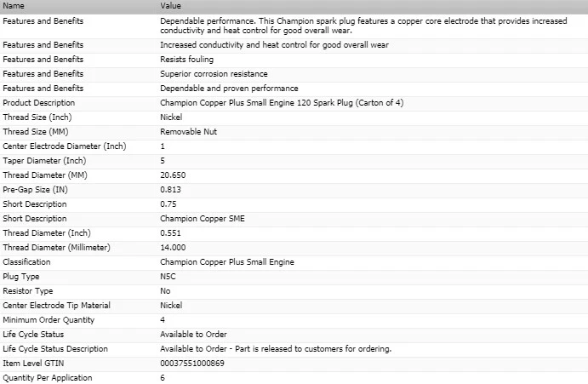Image resolution: width=588 pixels, height=384 pixels.
Task: Click 'Champion Copper SME' value
Action: (x=203, y=219)
